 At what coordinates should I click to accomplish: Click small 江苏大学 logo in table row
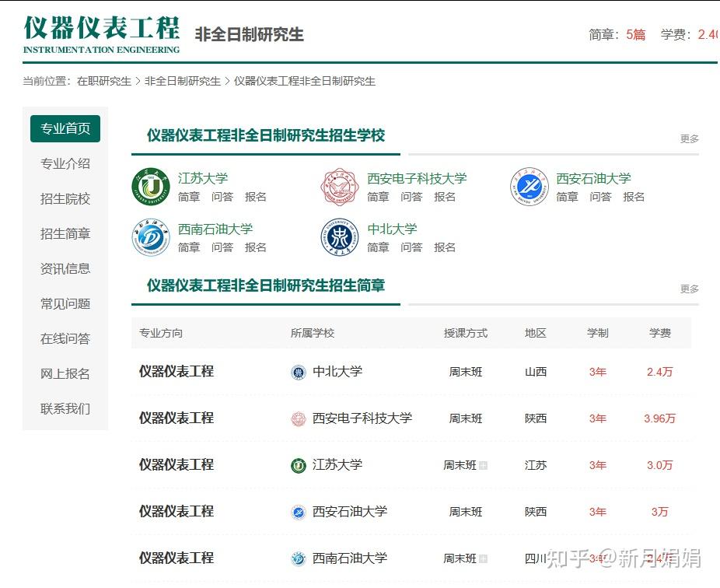click(x=299, y=466)
